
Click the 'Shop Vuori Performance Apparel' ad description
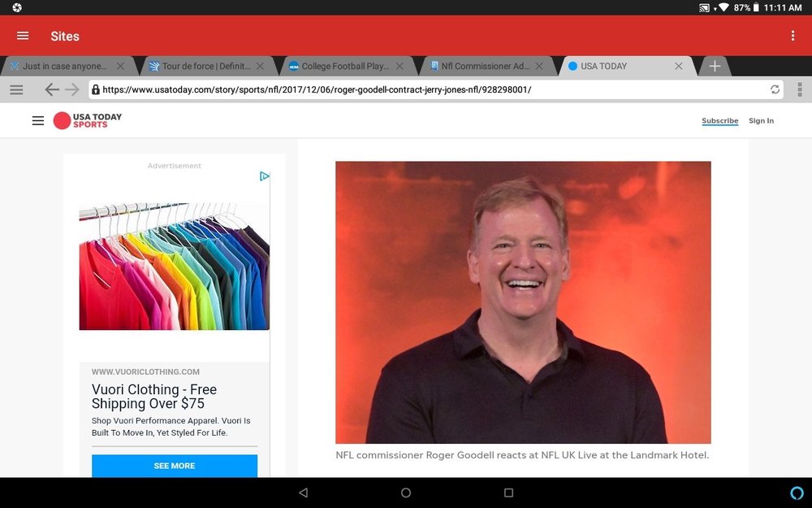[x=171, y=427]
